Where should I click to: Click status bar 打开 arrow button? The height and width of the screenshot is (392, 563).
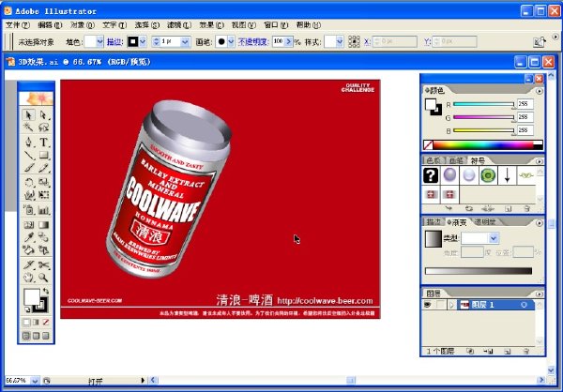143,380
